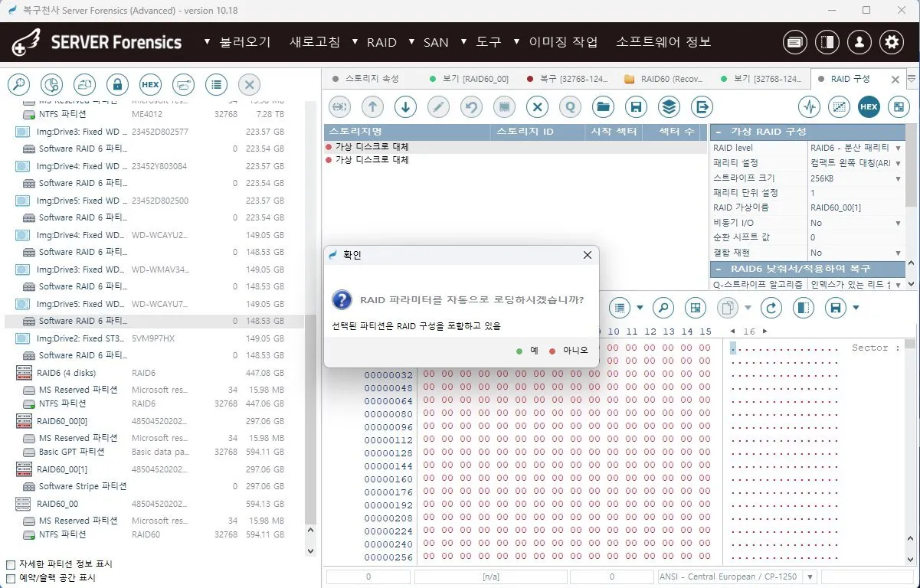Click the move-down arrow icon in RAID toolbar
The width and height of the screenshot is (920, 588).
pyautogui.click(x=405, y=107)
